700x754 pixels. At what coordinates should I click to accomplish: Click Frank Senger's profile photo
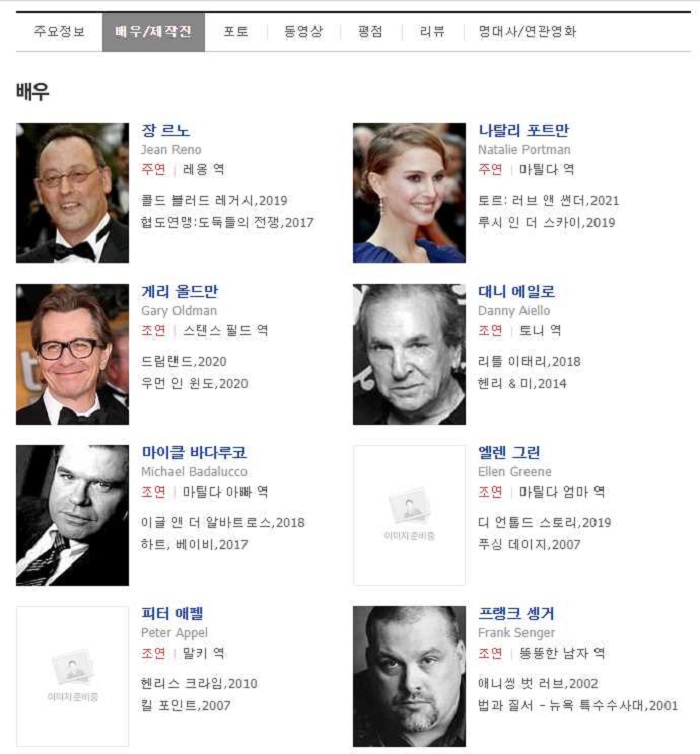pos(410,676)
